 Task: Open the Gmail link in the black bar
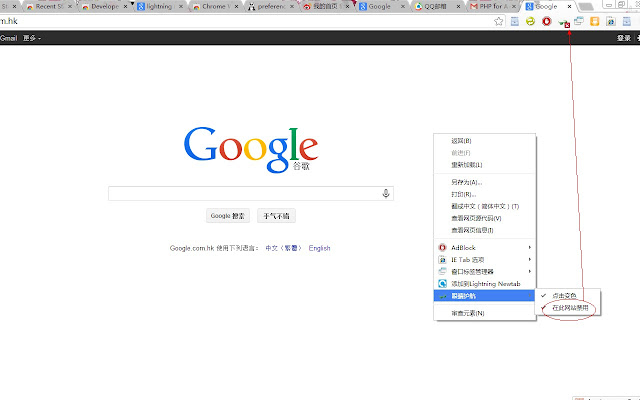[x=9, y=38]
